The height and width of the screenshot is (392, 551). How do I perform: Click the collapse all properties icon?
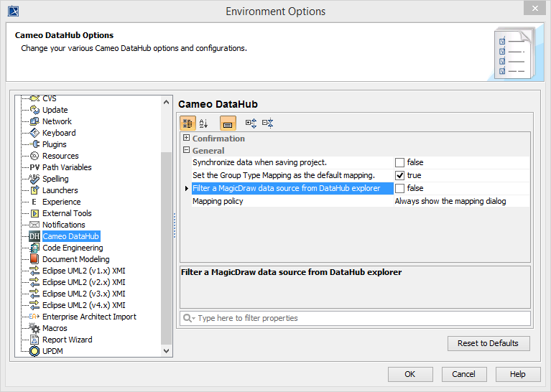(x=268, y=123)
